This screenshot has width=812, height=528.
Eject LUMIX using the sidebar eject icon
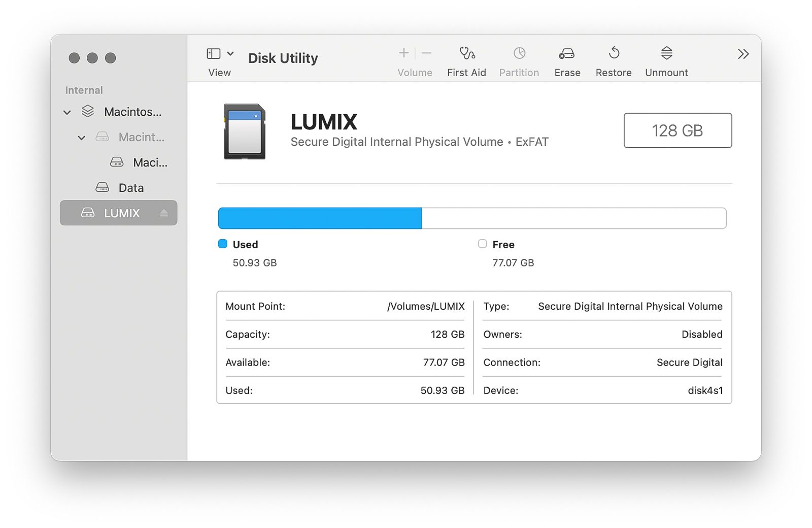[x=164, y=213]
